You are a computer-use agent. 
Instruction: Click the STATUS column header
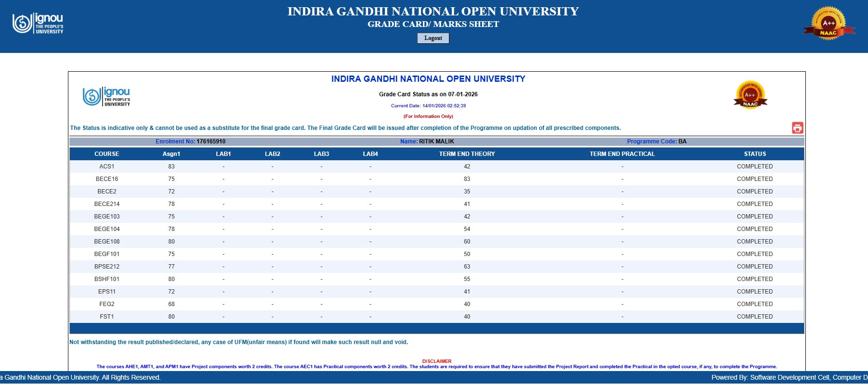[x=755, y=154]
